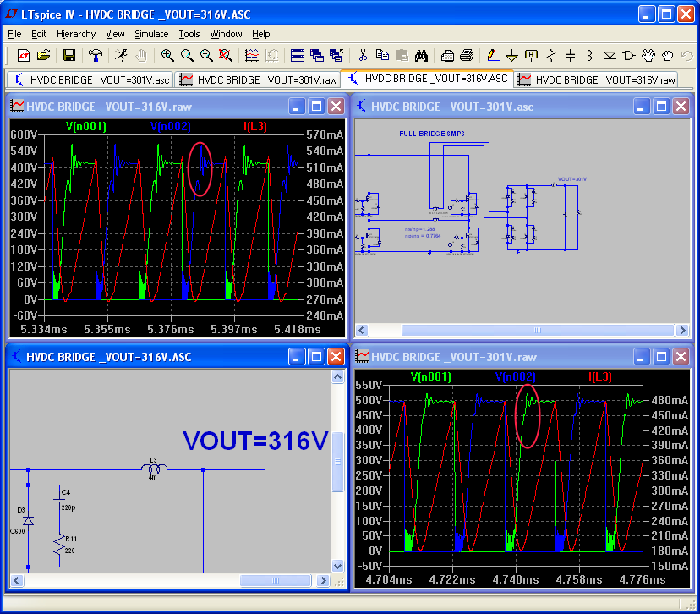Place an Inductor component tool
Viewport: 700px width, 614px height.
coord(590,55)
